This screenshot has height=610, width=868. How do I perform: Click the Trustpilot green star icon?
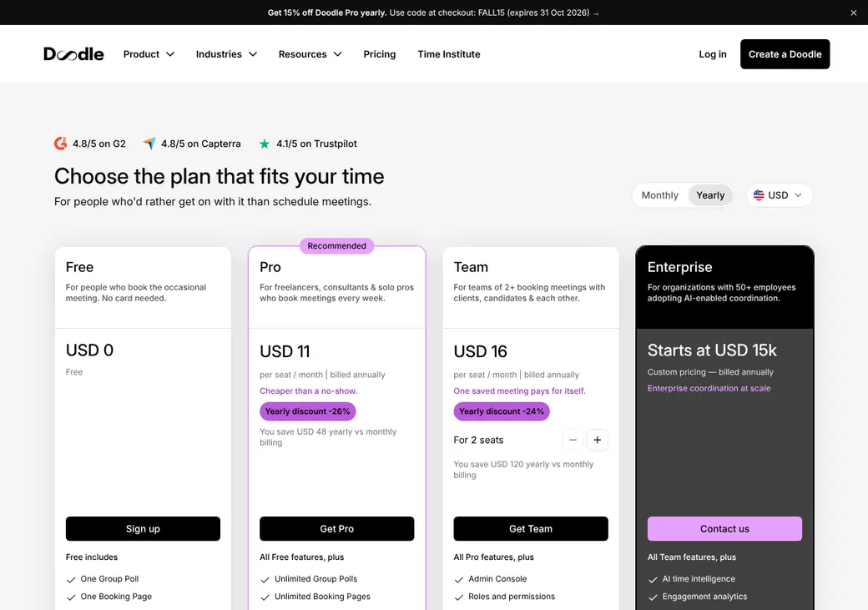coord(265,144)
